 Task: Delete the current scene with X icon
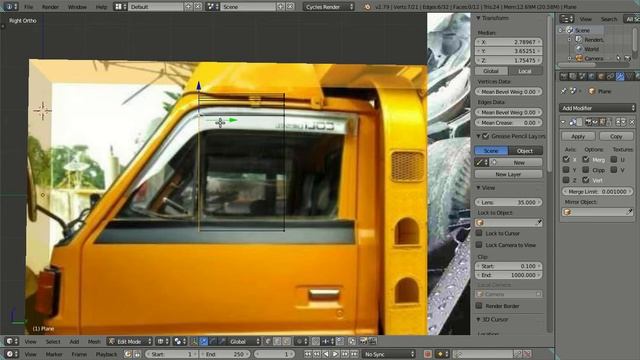290,7
